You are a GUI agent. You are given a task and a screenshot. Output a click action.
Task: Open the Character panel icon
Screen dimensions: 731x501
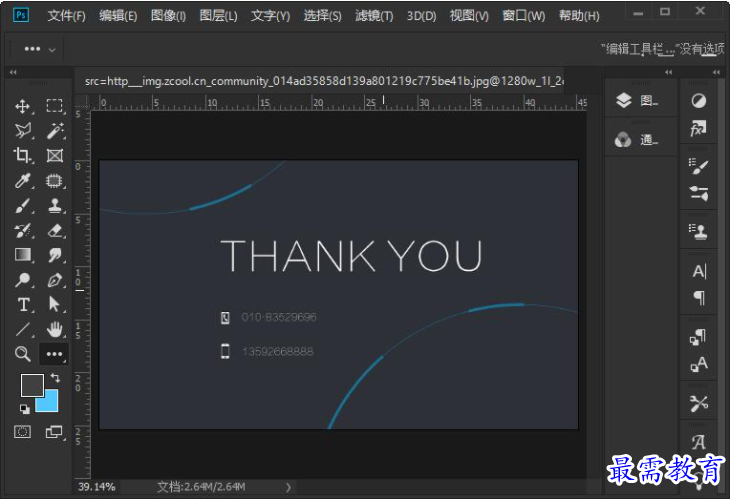click(x=699, y=271)
